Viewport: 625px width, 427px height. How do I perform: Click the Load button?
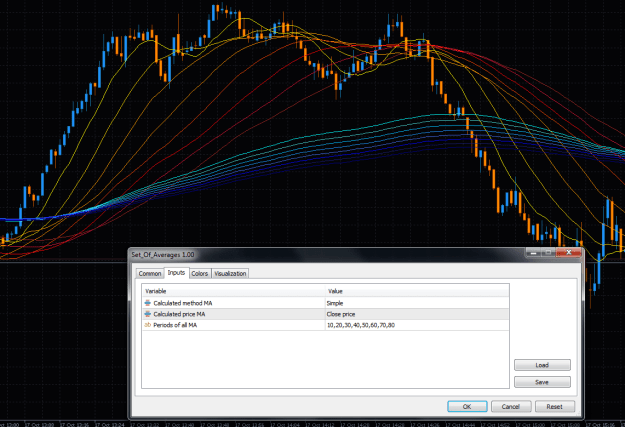tap(542, 365)
